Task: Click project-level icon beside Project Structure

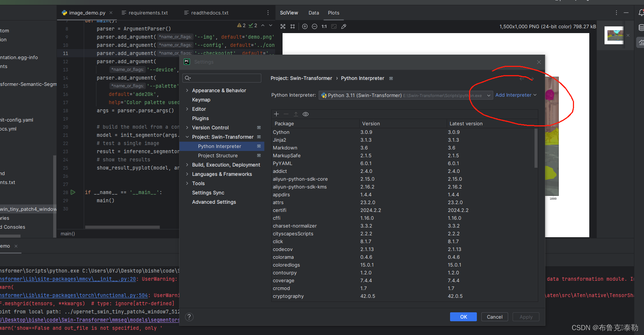Action: click(259, 155)
